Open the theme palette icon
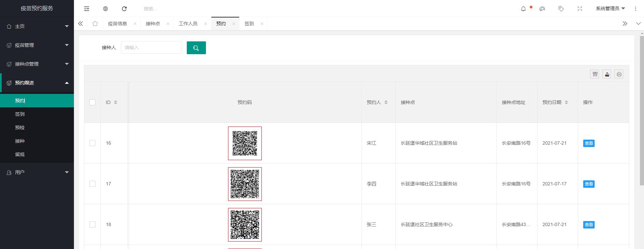Image resolution: width=644 pixels, height=249 pixels. 542,9
